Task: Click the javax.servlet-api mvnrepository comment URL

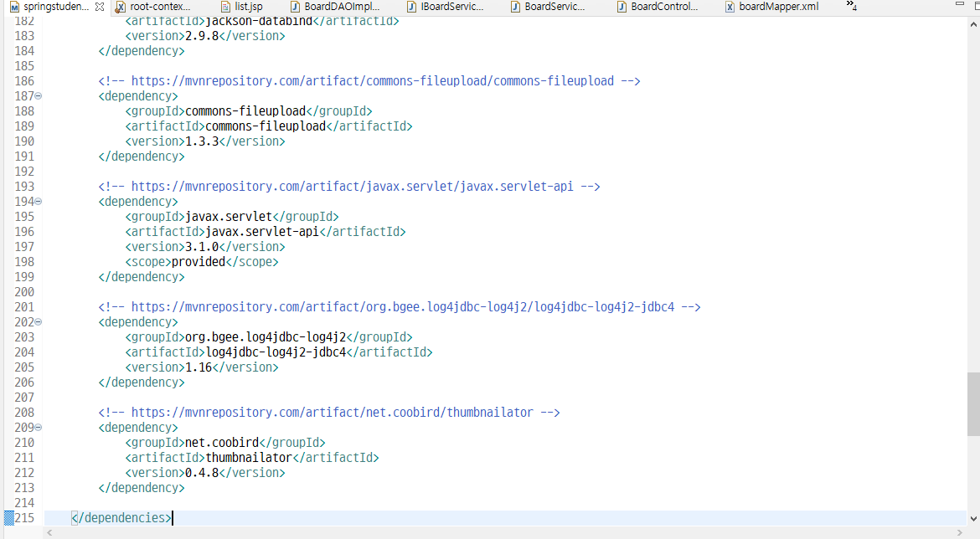Action: pyautogui.click(x=353, y=187)
